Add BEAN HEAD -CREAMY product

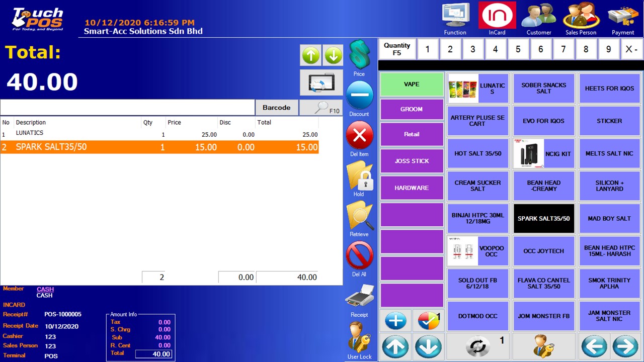point(544,186)
